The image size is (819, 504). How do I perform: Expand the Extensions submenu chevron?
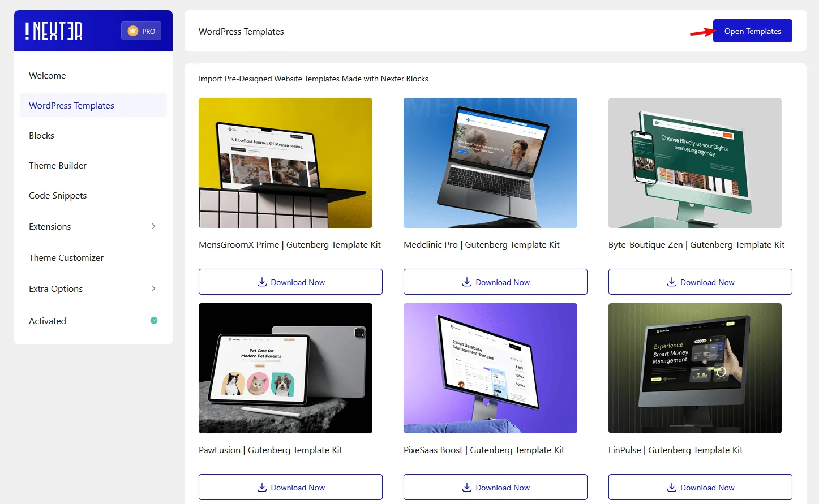[153, 226]
